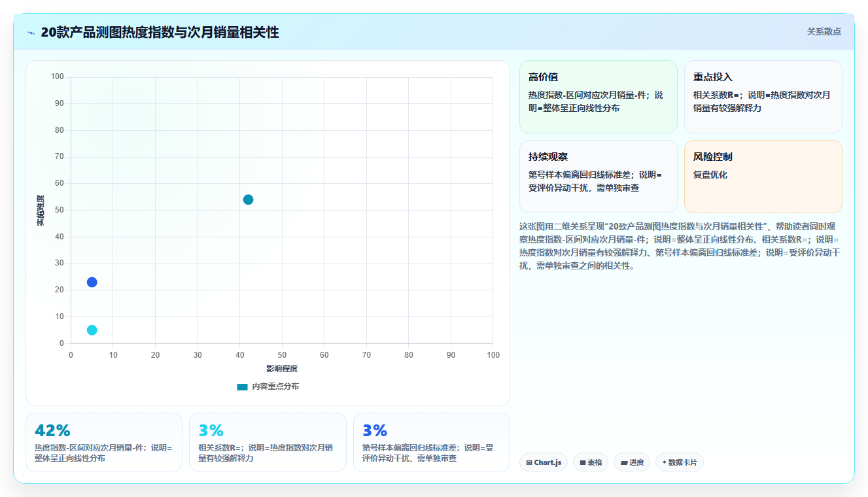Click the 进度 tag pill
The width and height of the screenshot is (868, 497).
pos(632,462)
